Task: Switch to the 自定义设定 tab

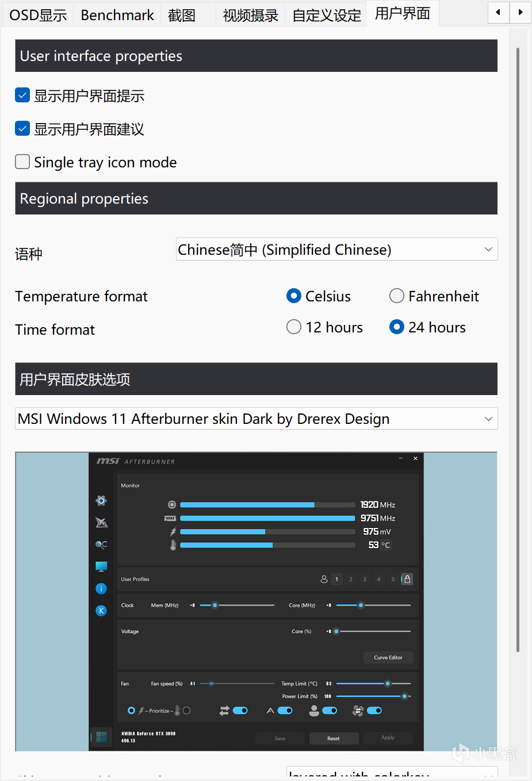Action: (x=327, y=15)
